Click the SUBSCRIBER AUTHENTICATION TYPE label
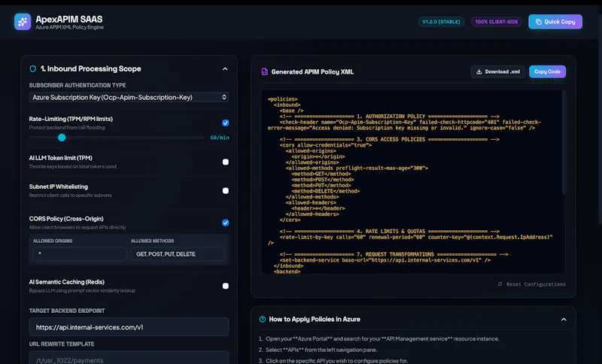Viewport: 602px width, 364px height. pos(78,85)
